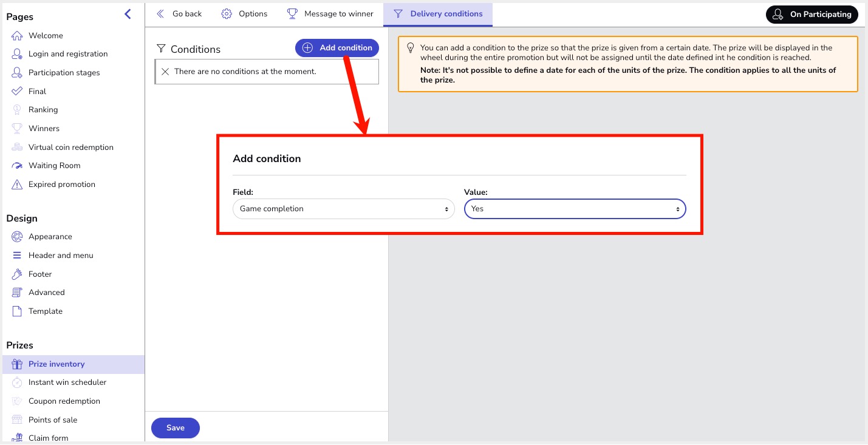Open the Footer design settings
The height and width of the screenshot is (445, 868).
pyautogui.click(x=40, y=274)
